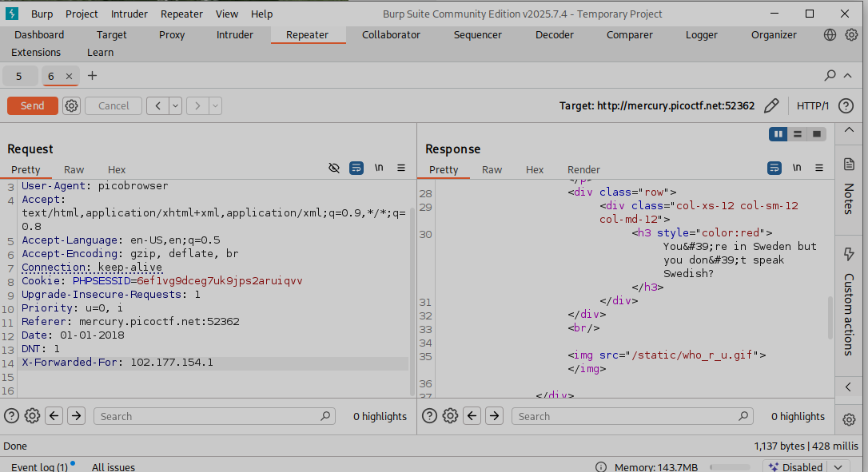Image resolution: width=868 pixels, height=472 pixels.
Task: Expand the Disabled AI status dropdown
Action: (838, 467)
